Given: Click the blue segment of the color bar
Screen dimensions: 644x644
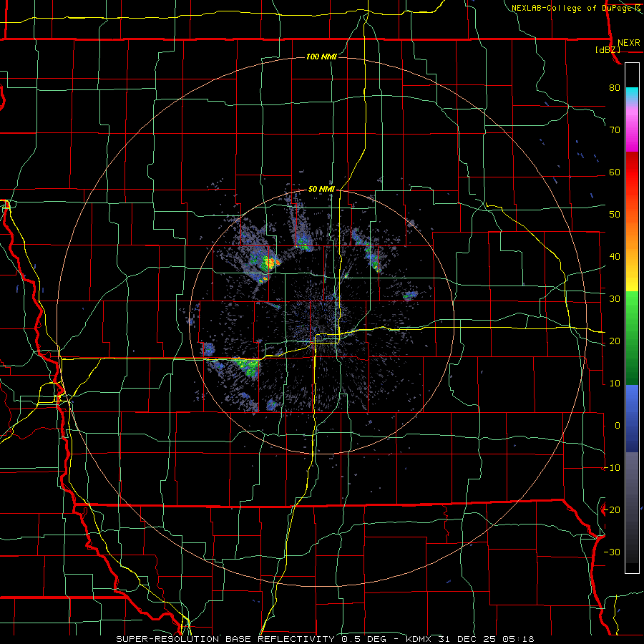Looking at the screenshot, I should [632, 418].
